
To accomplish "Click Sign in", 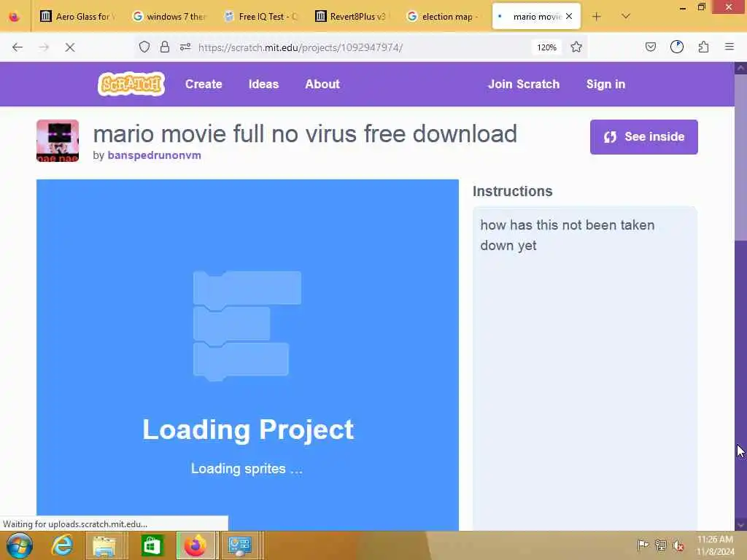I will [x=605, y=84].
